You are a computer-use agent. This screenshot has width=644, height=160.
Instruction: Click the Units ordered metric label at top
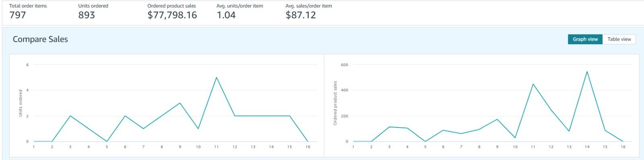click(x=93, y=6)
